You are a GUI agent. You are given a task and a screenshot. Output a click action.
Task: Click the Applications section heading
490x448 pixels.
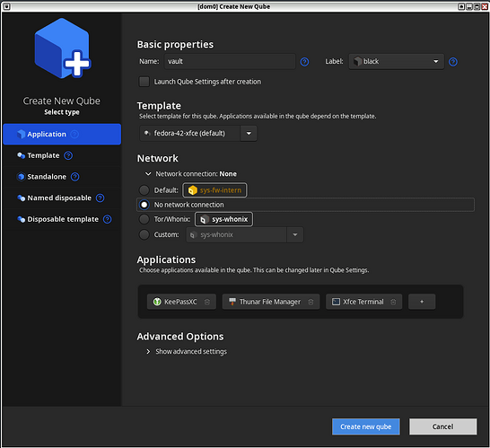tap(166, 259)
